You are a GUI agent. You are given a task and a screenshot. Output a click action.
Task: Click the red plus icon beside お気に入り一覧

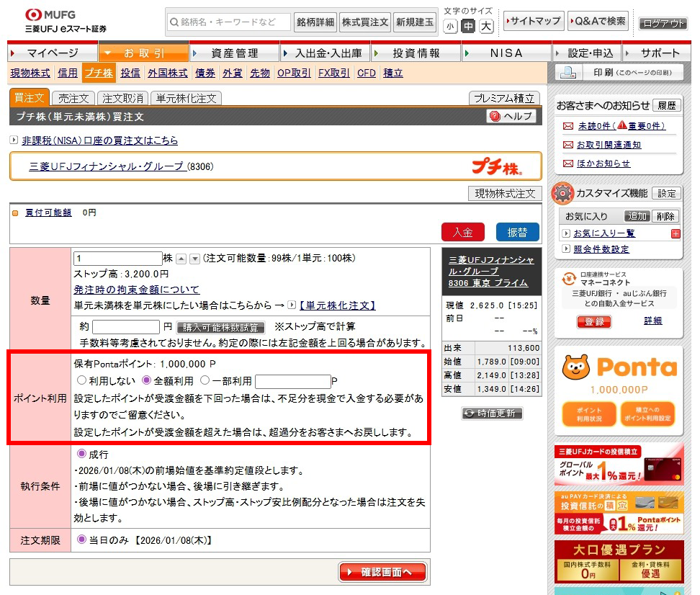[676, 233]
